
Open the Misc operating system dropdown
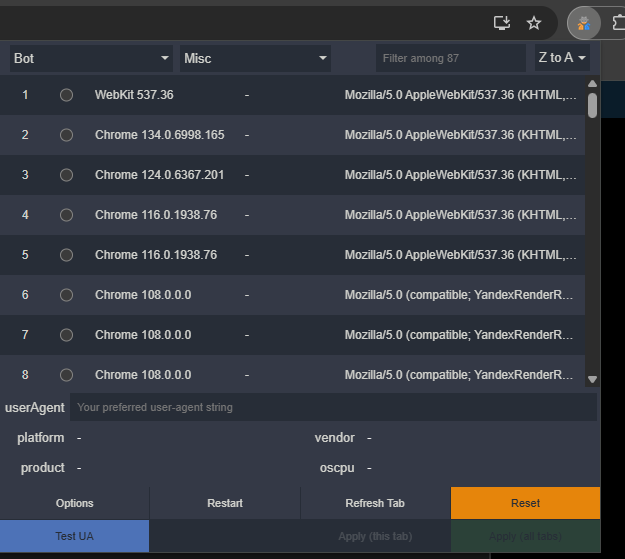click(x=255, y=58)
